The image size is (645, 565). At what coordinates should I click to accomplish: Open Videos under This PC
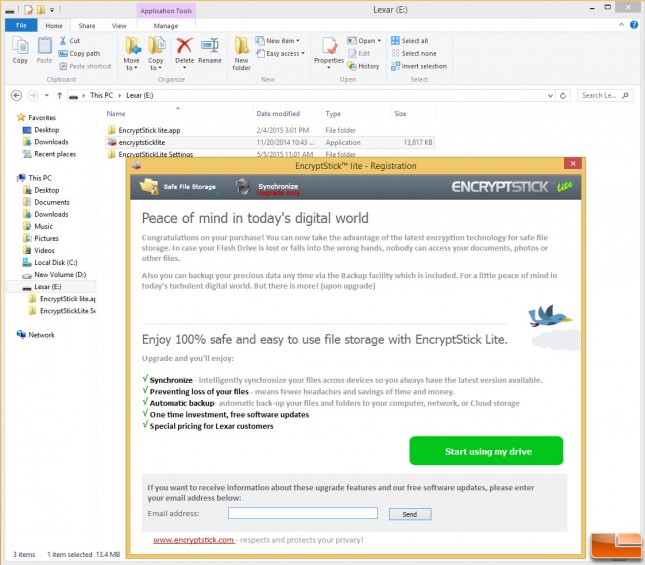click(39, 250)
